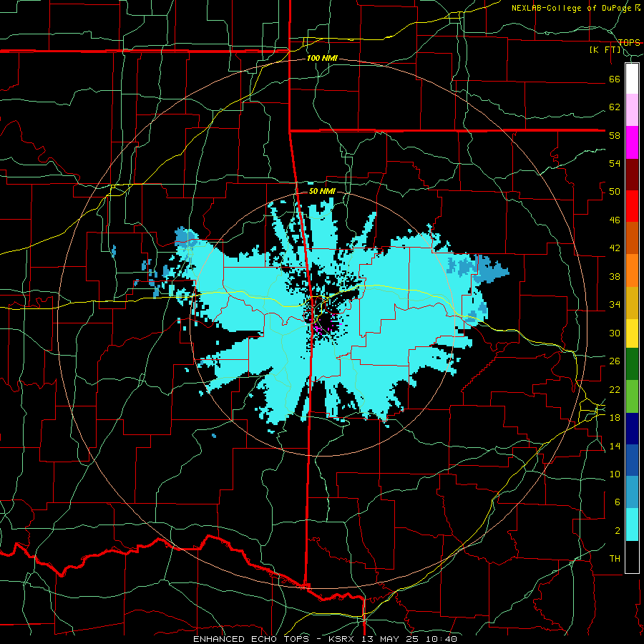Viewport: 644px width, 644px height.
Task: Click the '38' legend value
Action: point(615,276)
